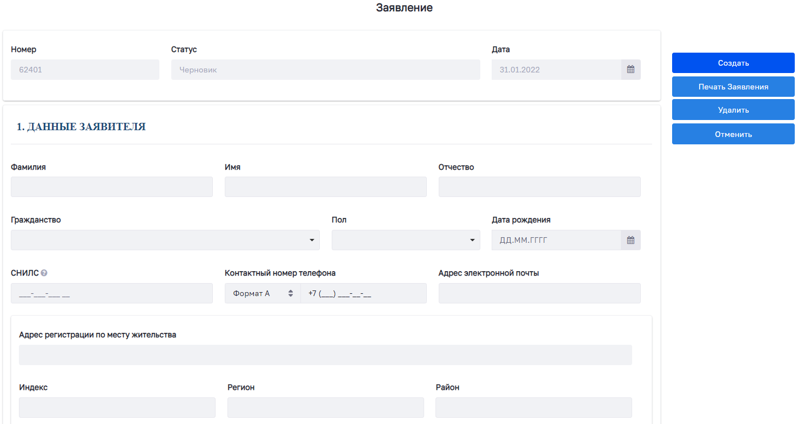The width and height of the screenshot is (798, 424).
Task: Focus the Индекс input field
Action: (117, 407)
